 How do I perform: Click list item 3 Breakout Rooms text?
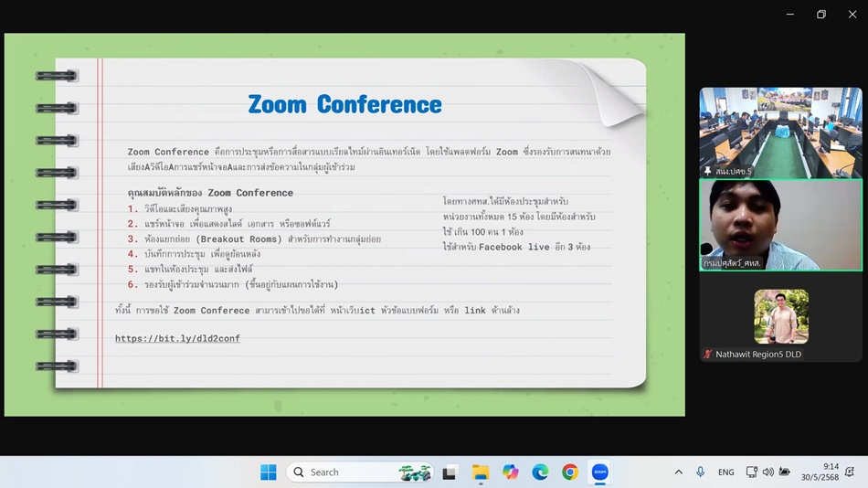point(262,239)
